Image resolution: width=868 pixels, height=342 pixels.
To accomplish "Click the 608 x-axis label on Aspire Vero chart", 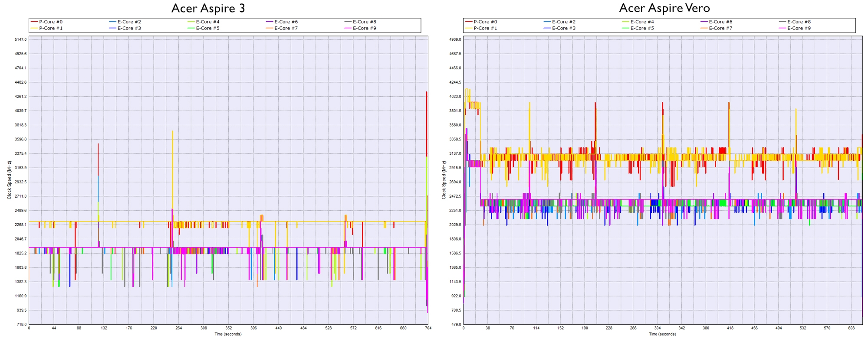I will point(851,328).
